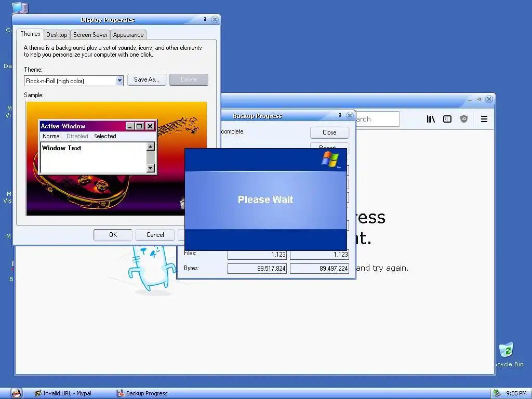Click the system tray icon
Viewport: 532px width, 399px height.
point(497,393)
